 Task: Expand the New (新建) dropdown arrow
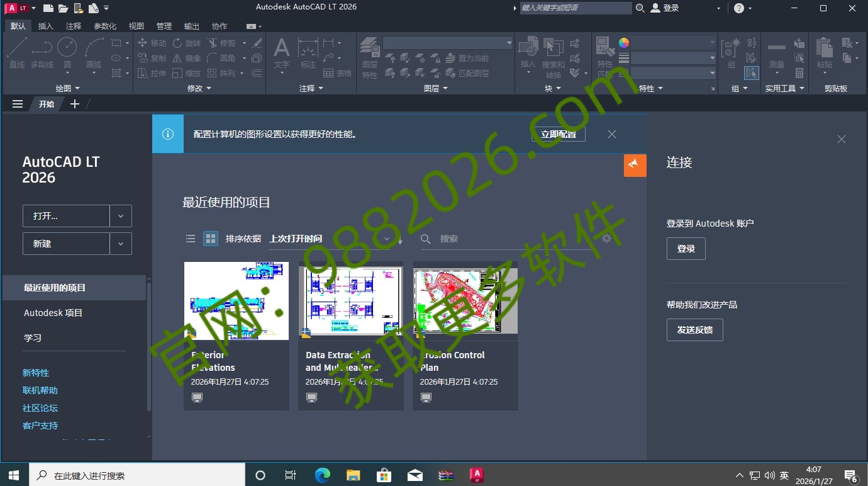click(x=121, y=244)
